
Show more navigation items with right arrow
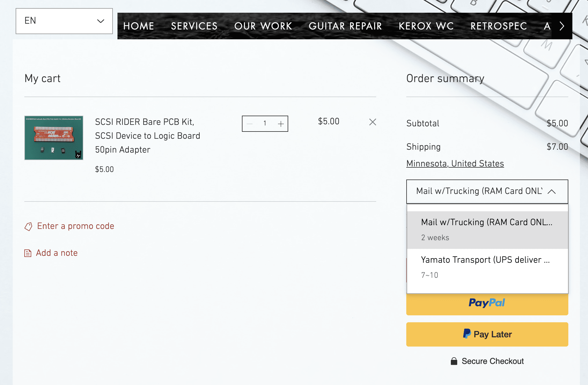[562, 26]
